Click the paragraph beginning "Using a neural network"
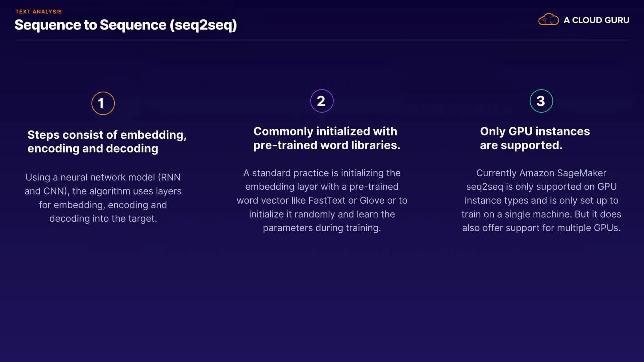This screenshot has height=362, width=644. 103,198
